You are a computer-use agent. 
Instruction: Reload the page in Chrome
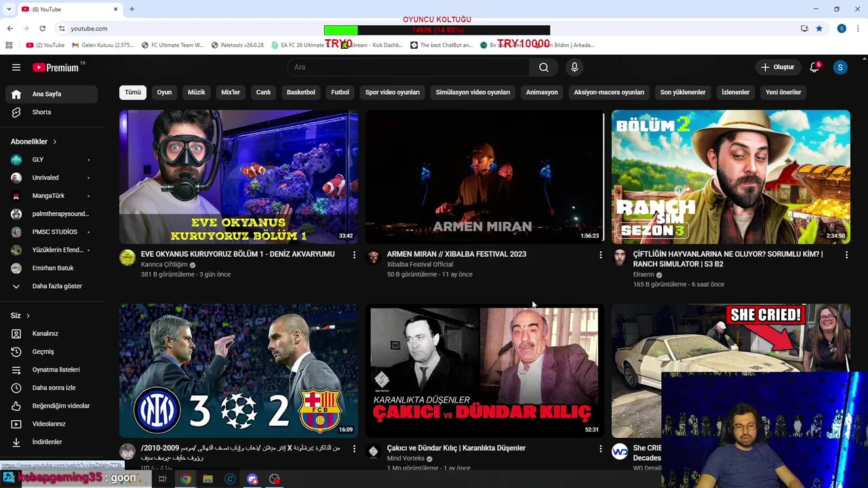(x=42, y=28)
